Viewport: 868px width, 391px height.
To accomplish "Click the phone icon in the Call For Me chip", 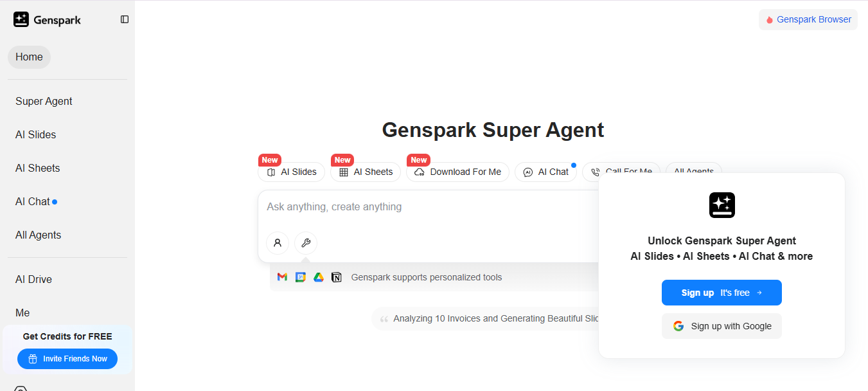I will [596, 172].
